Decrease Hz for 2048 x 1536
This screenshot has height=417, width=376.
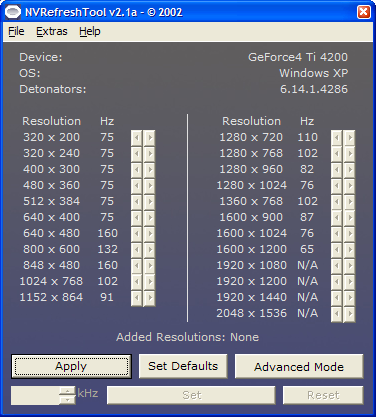pyautogui.click(x=337, y=314)
